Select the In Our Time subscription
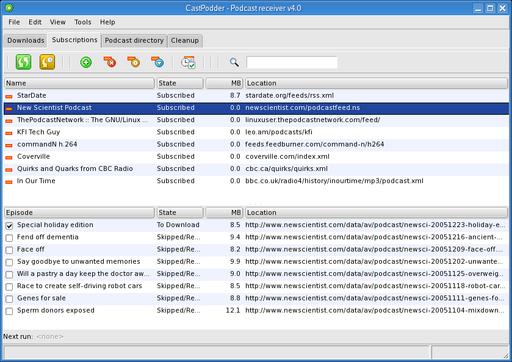The height and width of the screenshot is (362, 512). [256, 181]
